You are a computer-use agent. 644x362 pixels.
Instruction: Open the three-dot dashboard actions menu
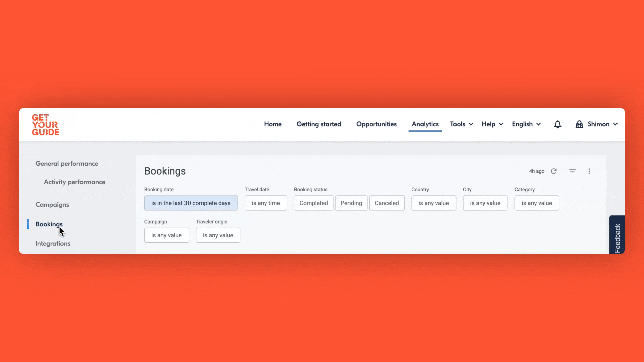(x=589, y=171)
